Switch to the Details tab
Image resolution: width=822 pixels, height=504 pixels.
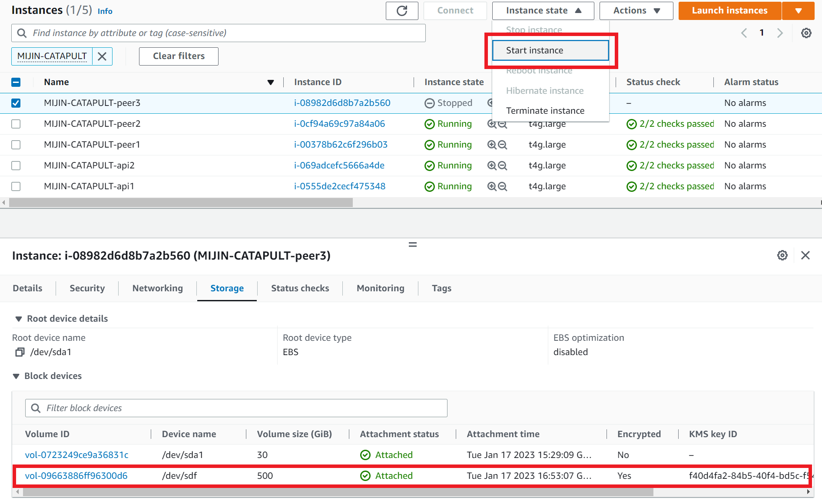tap(28, 288)
